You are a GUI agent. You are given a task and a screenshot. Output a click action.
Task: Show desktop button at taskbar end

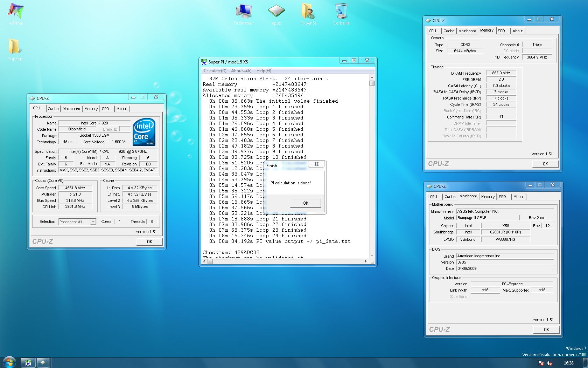point(585,363)
